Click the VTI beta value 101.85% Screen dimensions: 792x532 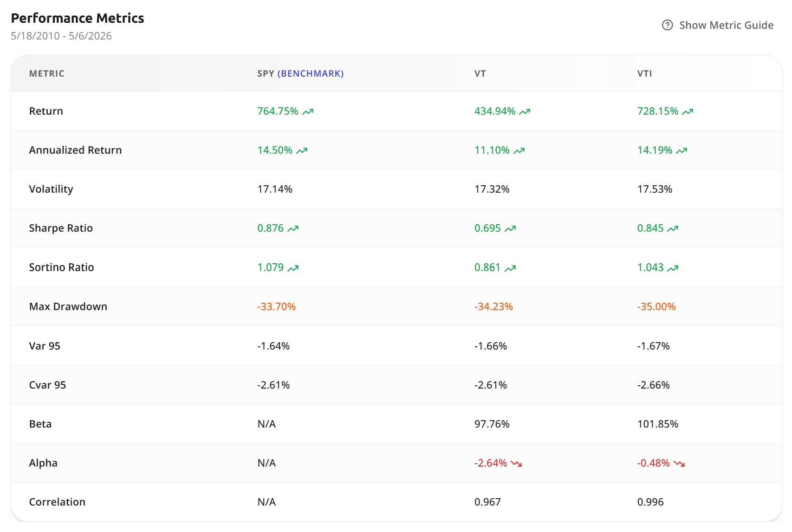(657, 424)
